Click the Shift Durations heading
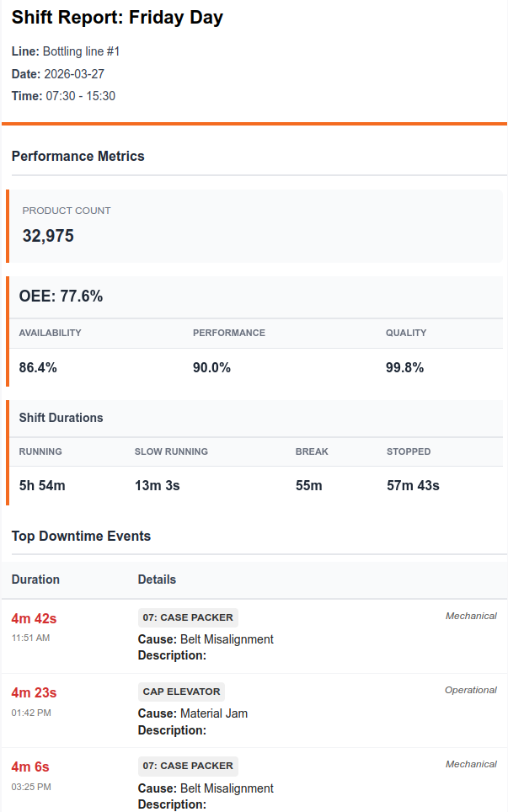The width and height of the screenshot is (508, 812). point(61,418)
